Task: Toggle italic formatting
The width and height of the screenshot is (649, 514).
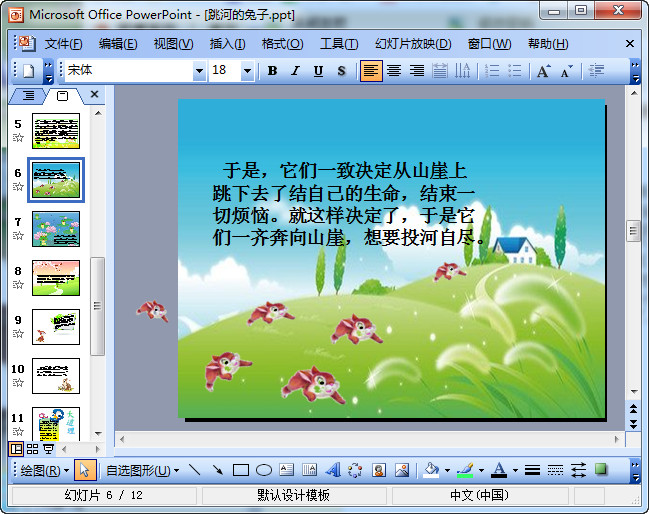Action: click(295, 71)
